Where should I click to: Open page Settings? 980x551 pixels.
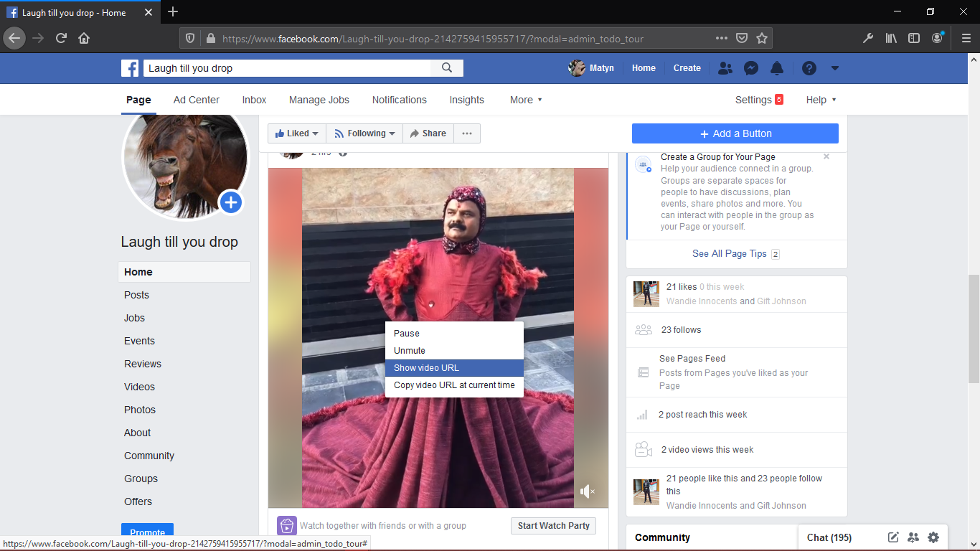pyautogui.click(x=759, y=100)
